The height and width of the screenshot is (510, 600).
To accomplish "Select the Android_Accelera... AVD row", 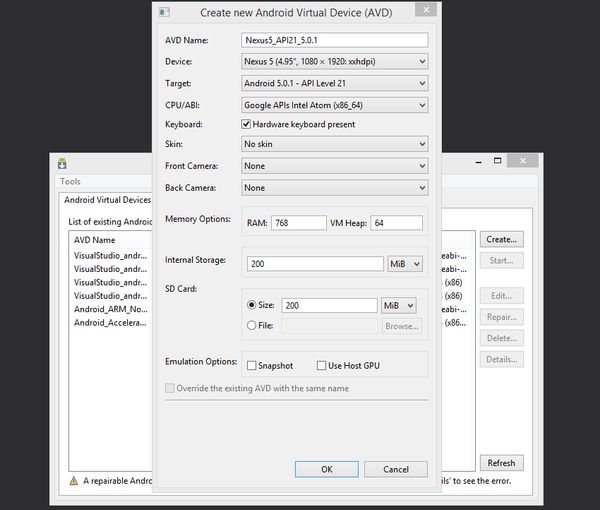I will (x=111, y=323).
